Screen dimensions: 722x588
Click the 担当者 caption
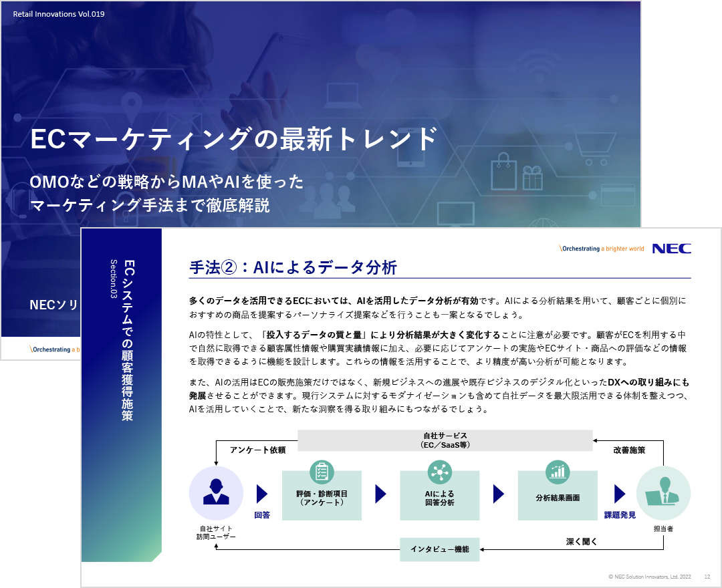pos(664,529)
